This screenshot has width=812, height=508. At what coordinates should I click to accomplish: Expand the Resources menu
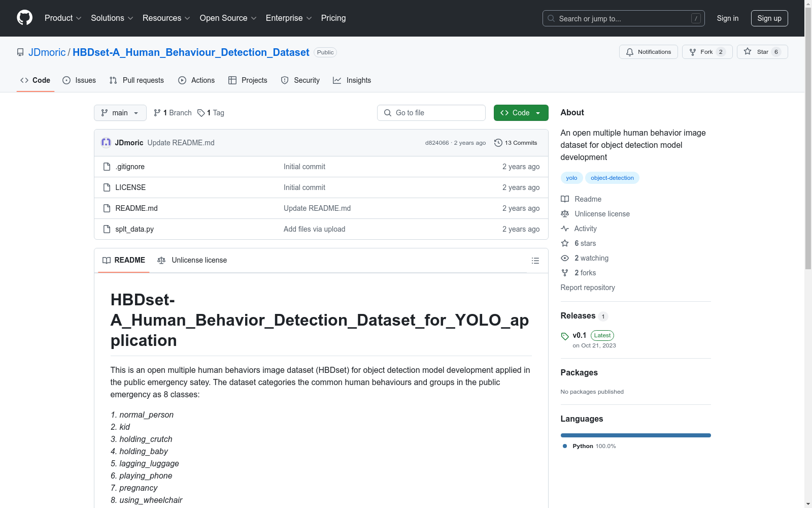[x=166, y=18]
